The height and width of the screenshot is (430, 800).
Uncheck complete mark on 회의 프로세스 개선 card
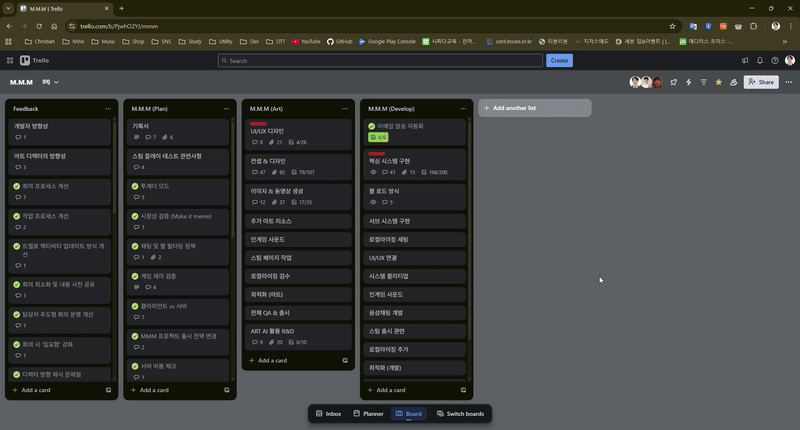point(17,186)
